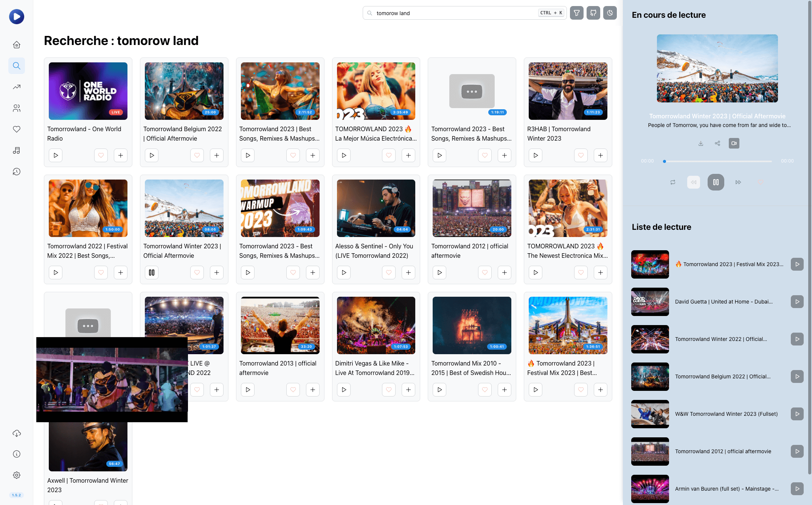Open the GitHub link icon
Image resolution: width=812 pixels, height=505 pixels.
(x=593, y=13)
